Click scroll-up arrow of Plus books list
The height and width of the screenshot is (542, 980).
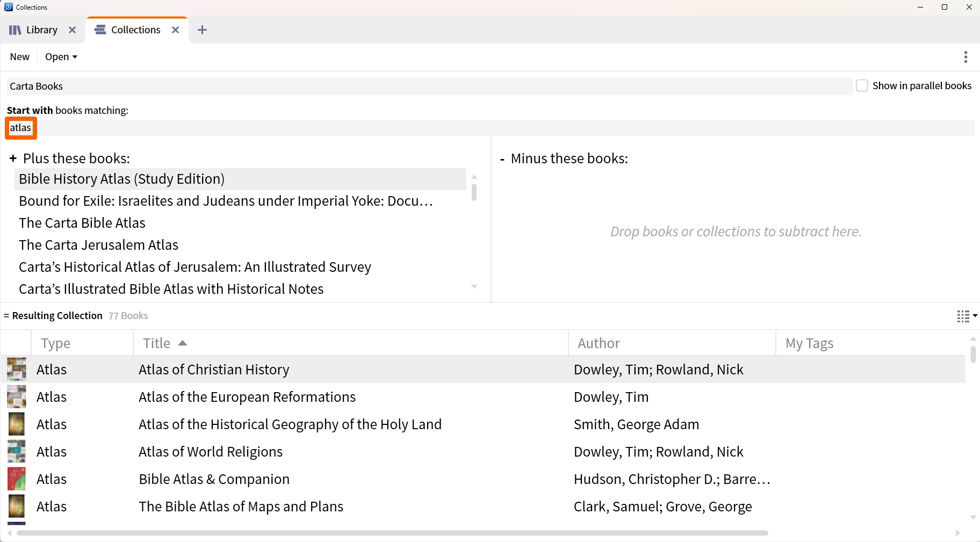tap(474, 177)
